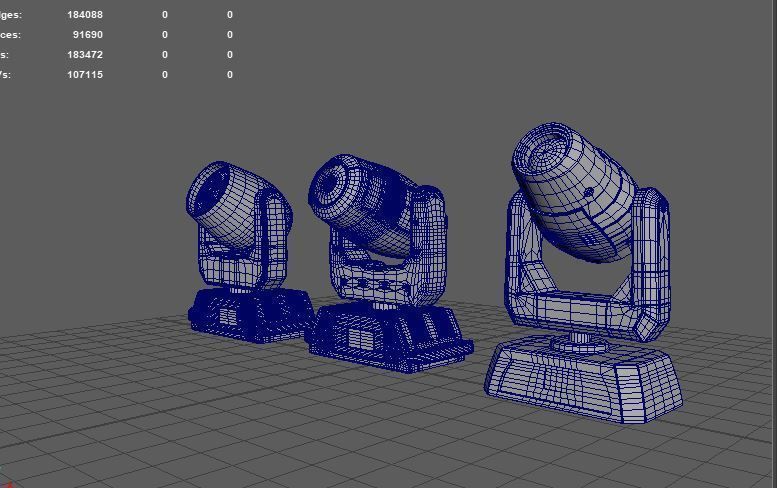Image resolution: width=777 pixels, height=488 pixels.
Task: Click the edge count value 184088
Action: [x=85, y=15]
